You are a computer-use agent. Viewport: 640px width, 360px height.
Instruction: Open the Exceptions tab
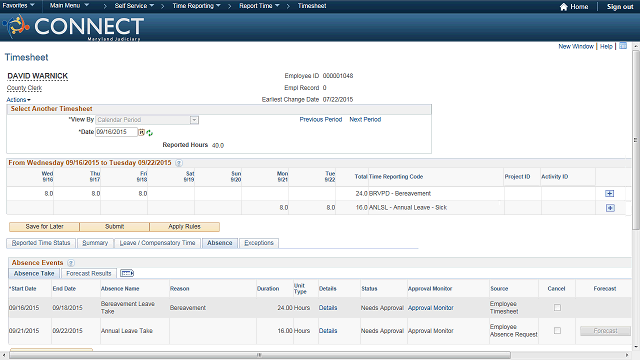click(x=259, y=243)
